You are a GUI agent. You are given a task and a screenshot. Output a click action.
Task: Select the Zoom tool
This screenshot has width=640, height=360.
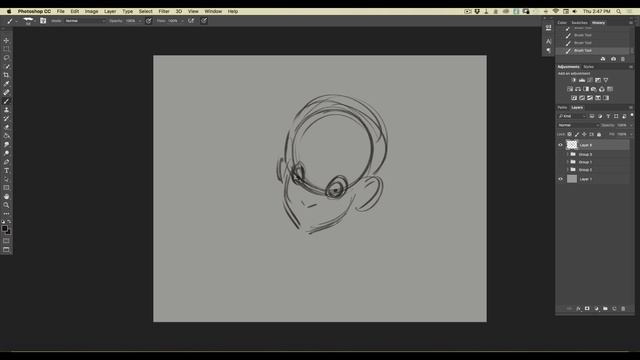6,205
